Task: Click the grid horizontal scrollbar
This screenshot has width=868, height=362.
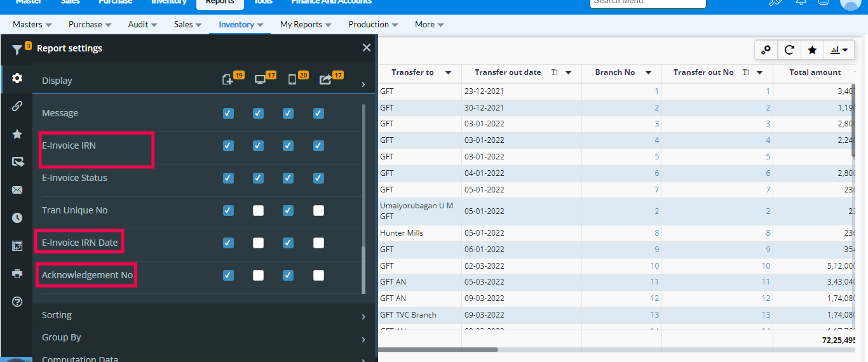Action: coord(438,349)
